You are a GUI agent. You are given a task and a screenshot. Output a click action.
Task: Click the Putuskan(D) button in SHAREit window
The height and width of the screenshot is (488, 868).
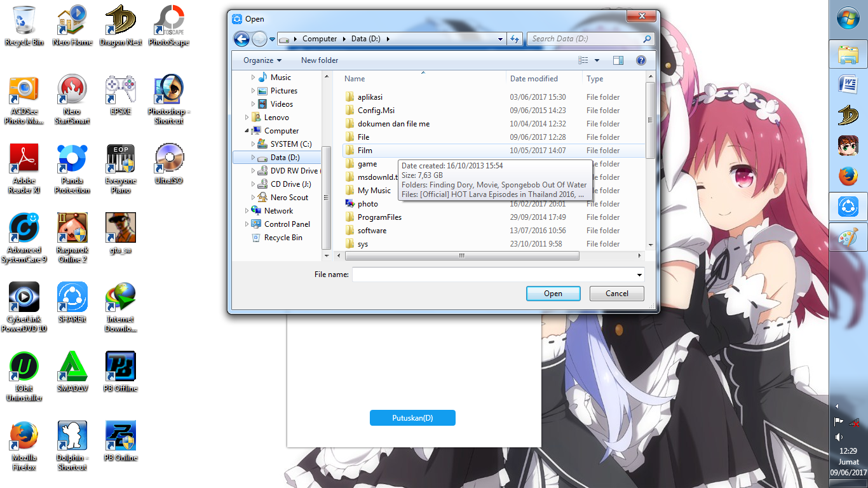[412, 418]
